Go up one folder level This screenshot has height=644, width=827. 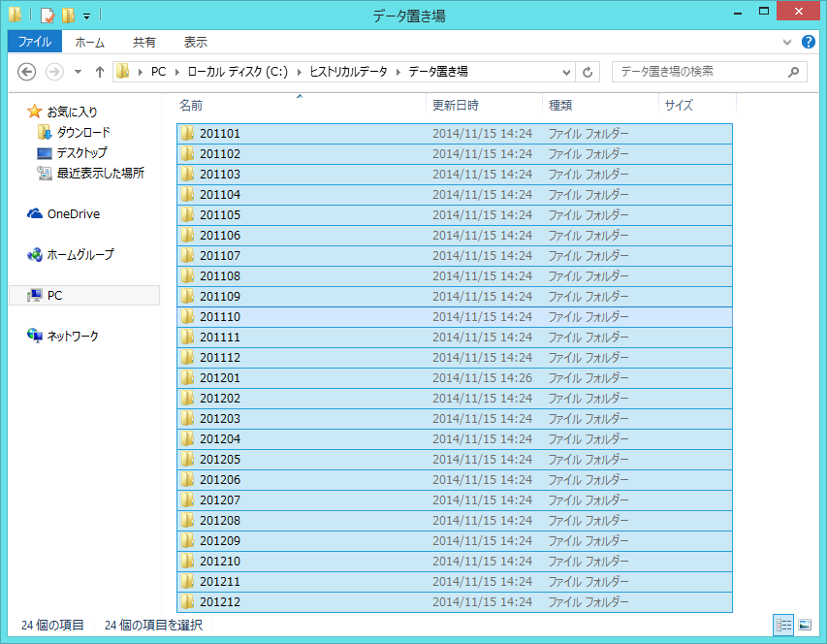tap(99, 72)
